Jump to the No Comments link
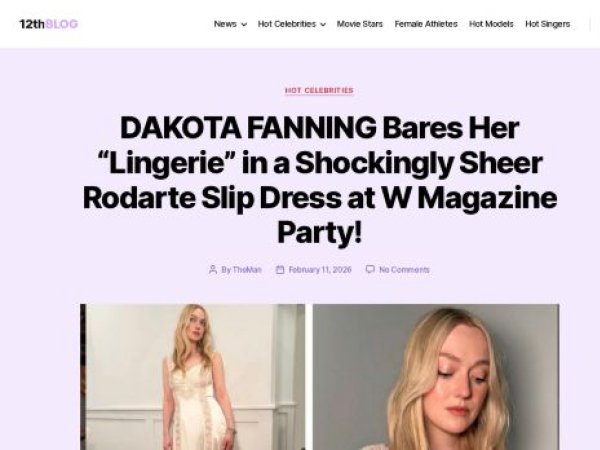The image size is (600, 450). click(404, 270)
